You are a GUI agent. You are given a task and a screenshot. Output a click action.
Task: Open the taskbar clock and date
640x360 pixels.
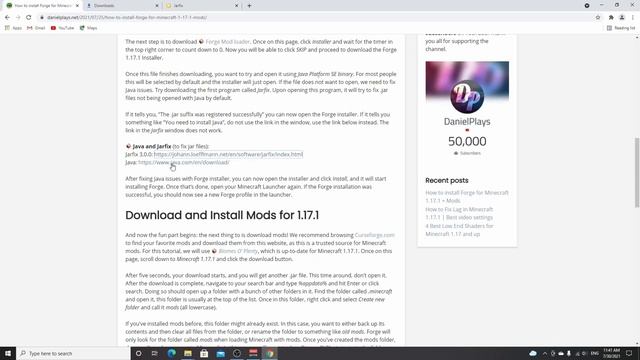(611, 353)
